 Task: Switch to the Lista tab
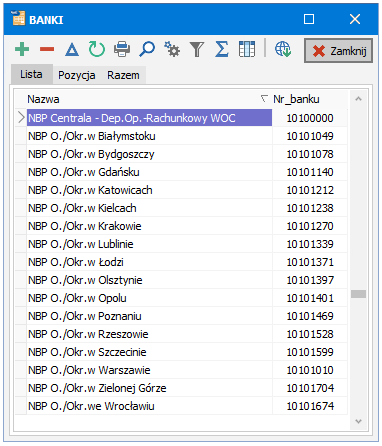[31, 74]
